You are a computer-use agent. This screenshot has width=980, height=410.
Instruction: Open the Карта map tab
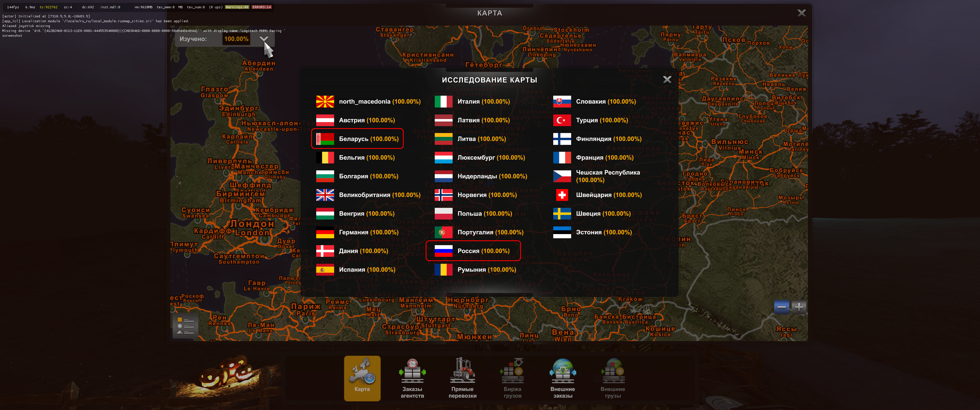362,378
